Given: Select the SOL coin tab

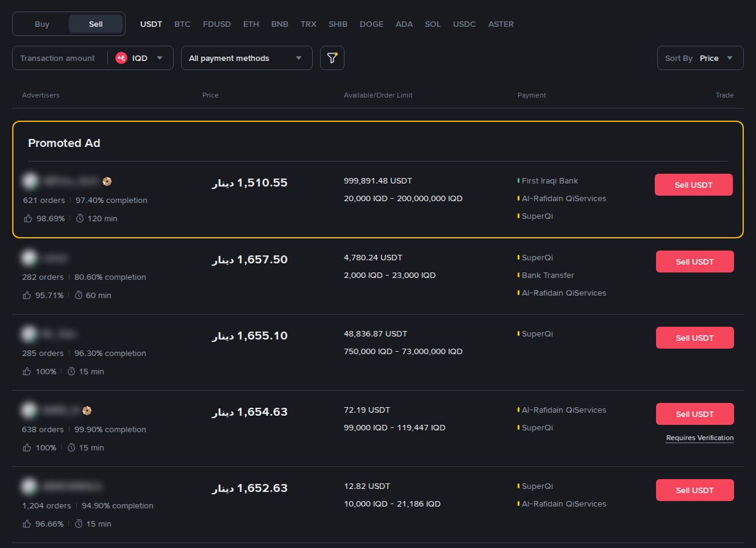Looking at the screenshot, I should point(433,24).
